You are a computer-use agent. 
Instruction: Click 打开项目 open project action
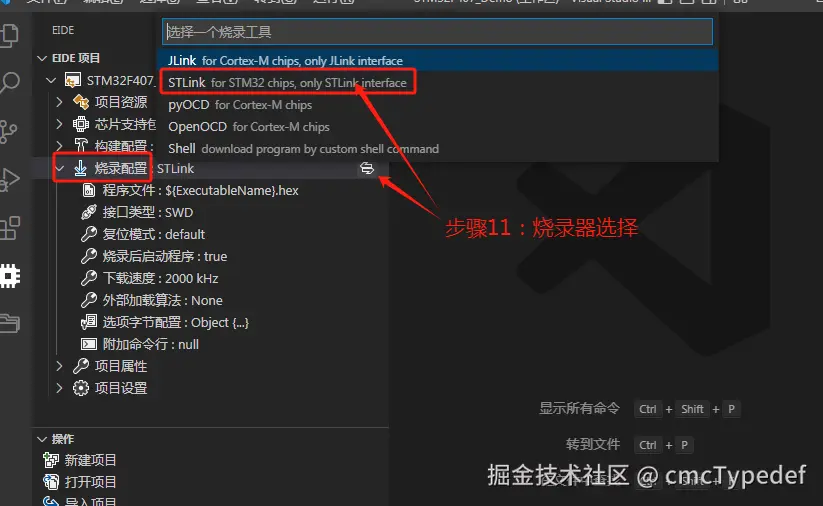[90, 482]
